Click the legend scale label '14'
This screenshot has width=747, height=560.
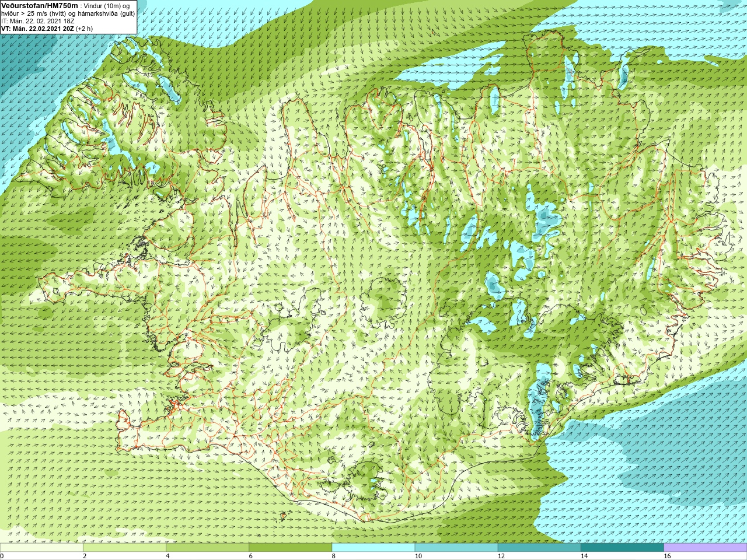[584, 556]
